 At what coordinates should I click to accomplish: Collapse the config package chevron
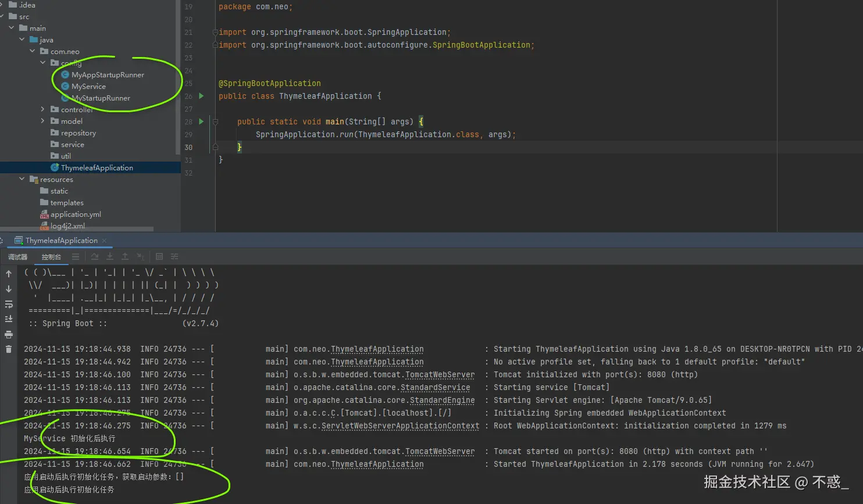43,63
